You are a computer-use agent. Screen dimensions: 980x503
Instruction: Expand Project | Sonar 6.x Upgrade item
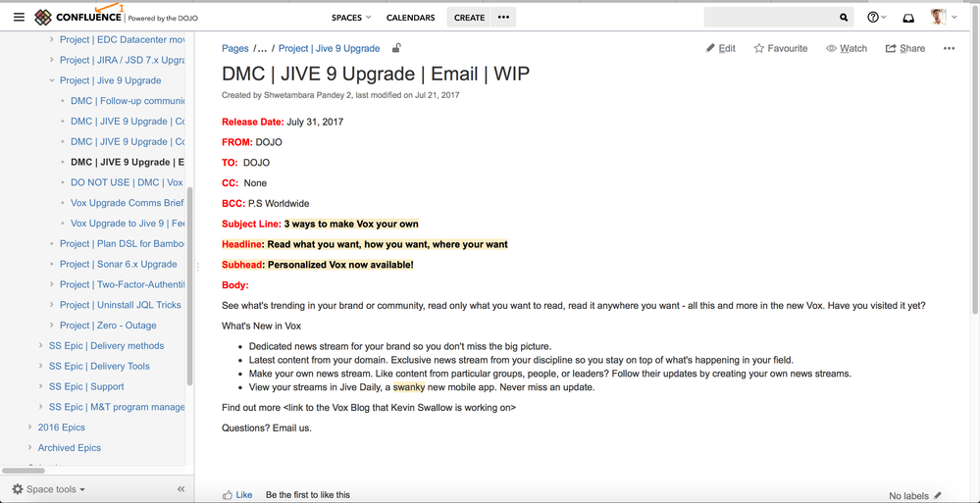tap(52, 265)
